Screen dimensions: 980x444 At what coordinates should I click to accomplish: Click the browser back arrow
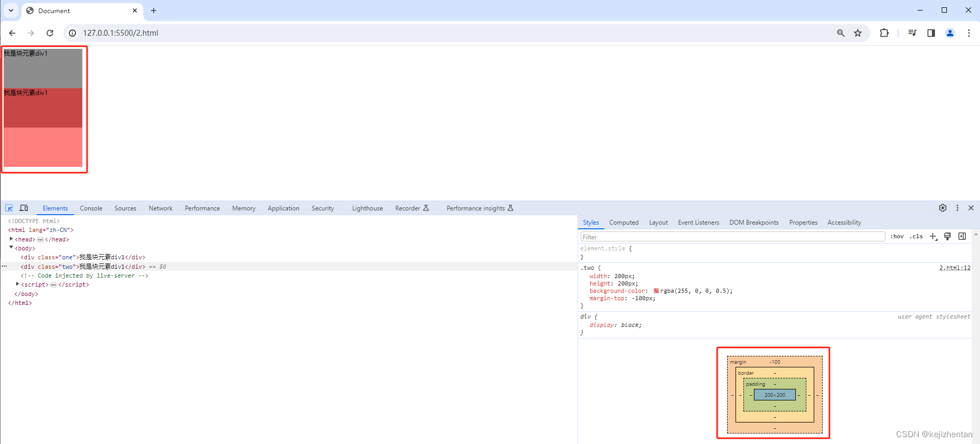12,33
